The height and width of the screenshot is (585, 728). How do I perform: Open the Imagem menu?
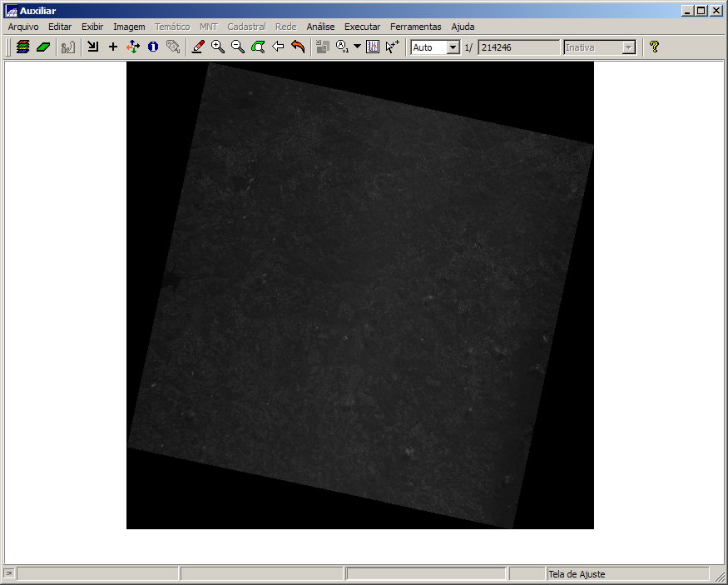click(129, 27)
